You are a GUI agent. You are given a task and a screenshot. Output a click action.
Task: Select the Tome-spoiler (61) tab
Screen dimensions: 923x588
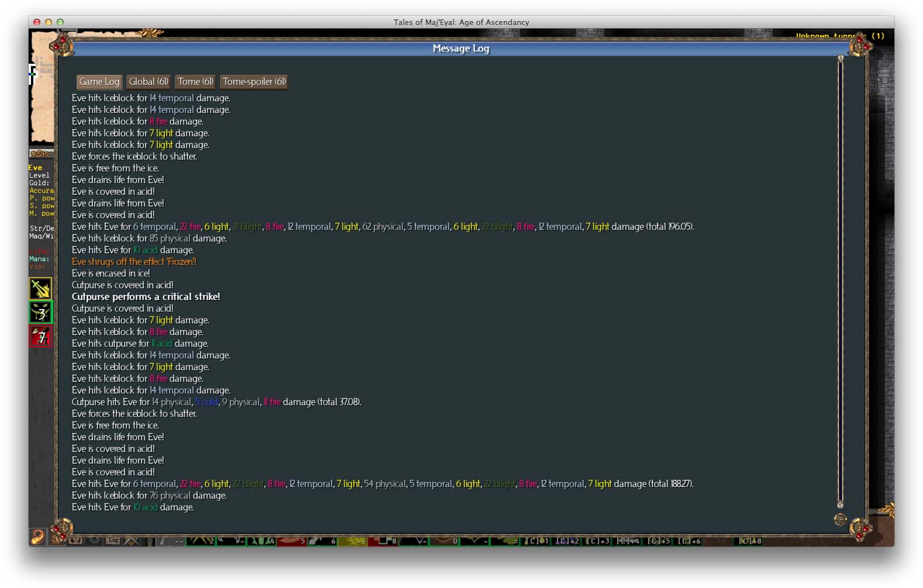click(254, 82)
